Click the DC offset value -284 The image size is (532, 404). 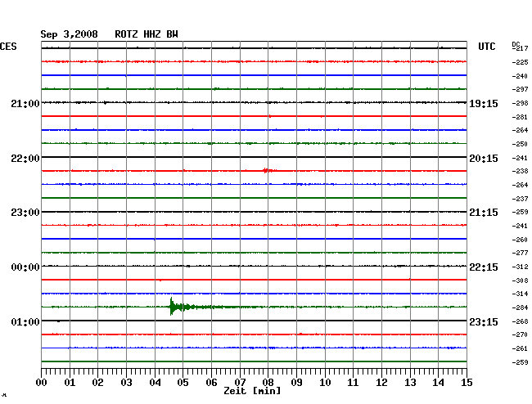520,307
